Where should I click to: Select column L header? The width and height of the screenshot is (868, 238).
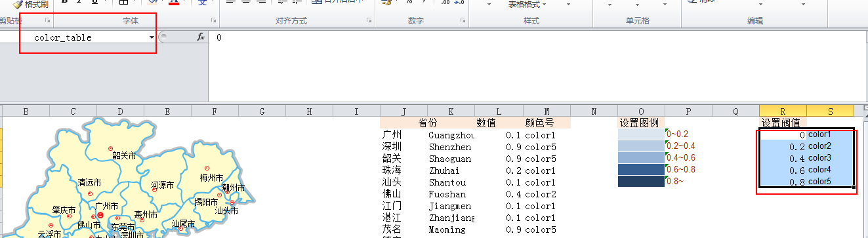(x=498, y=111)
